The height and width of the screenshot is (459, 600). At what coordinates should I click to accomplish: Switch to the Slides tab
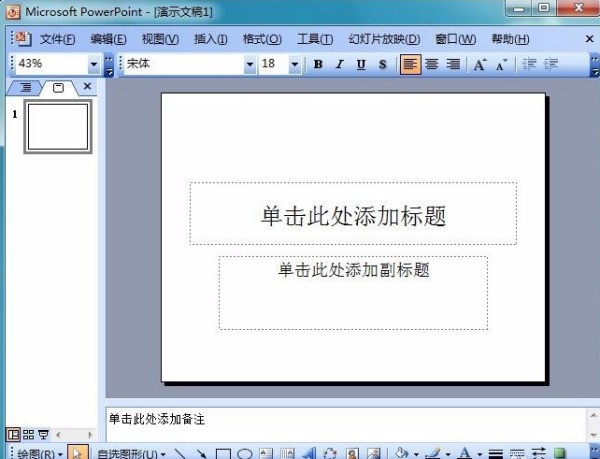tap(58, 88)
